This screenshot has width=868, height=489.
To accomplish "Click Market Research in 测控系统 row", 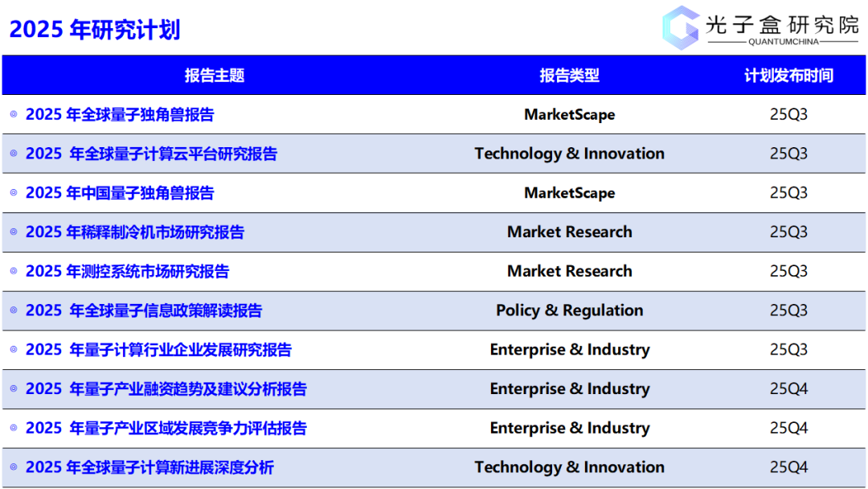I will click(x=570, y=271).
